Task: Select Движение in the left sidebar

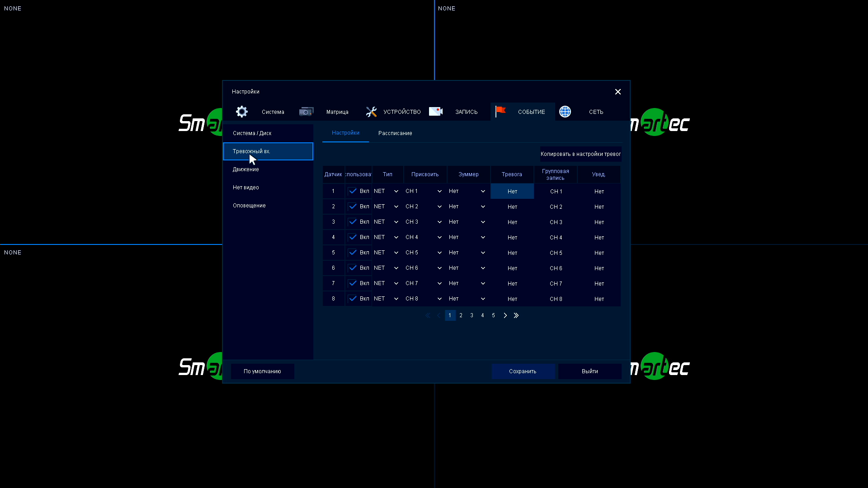Action: click(x=246, y=169)
